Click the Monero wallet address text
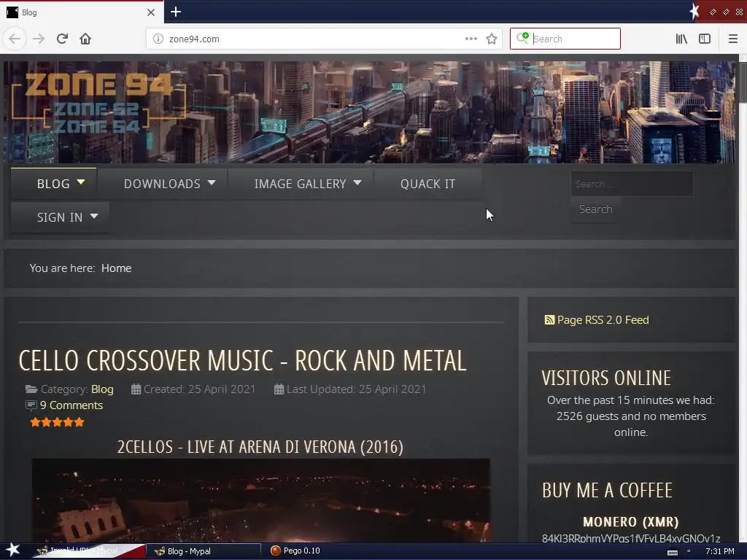 [631, 539]
